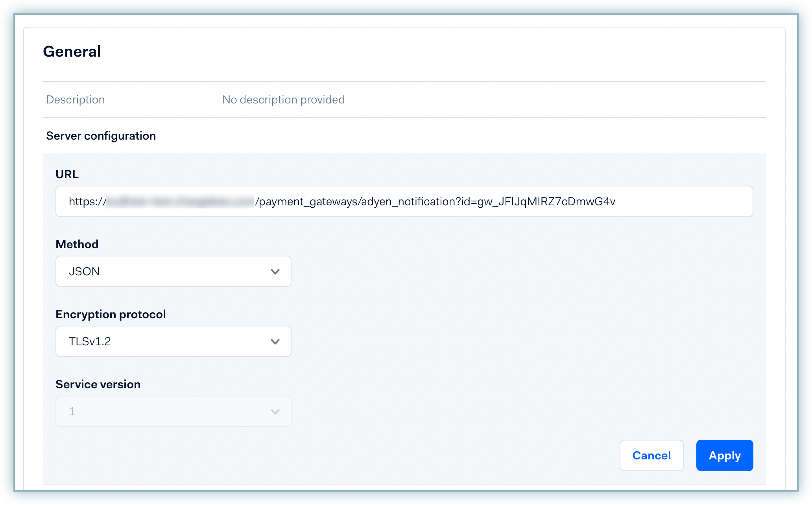Click the Method field label

77,244
